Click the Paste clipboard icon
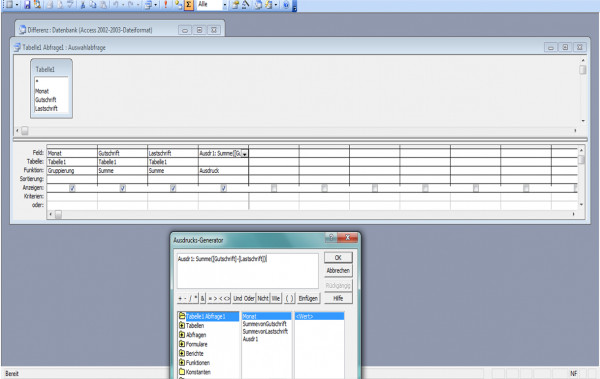This screenshot has width=600, height=379. coord(103,5)
